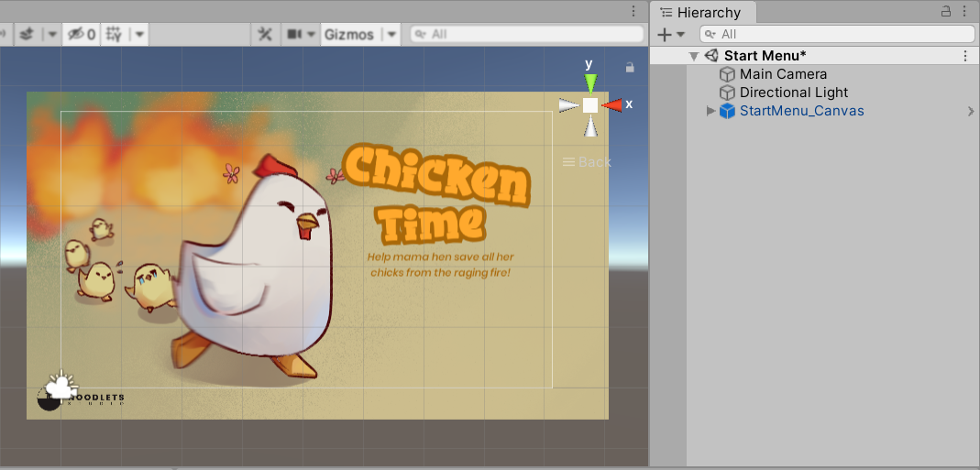Viewport: 980px width, 470px height.
Task: Click the center cube of orientation gizmo
Action: (x=590, y=104)
